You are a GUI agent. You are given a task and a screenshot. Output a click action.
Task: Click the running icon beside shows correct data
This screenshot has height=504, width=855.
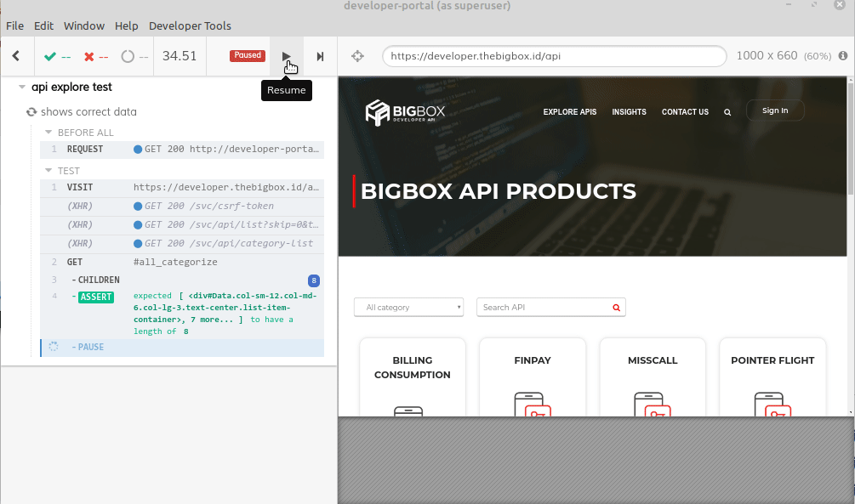click(31, 111)
